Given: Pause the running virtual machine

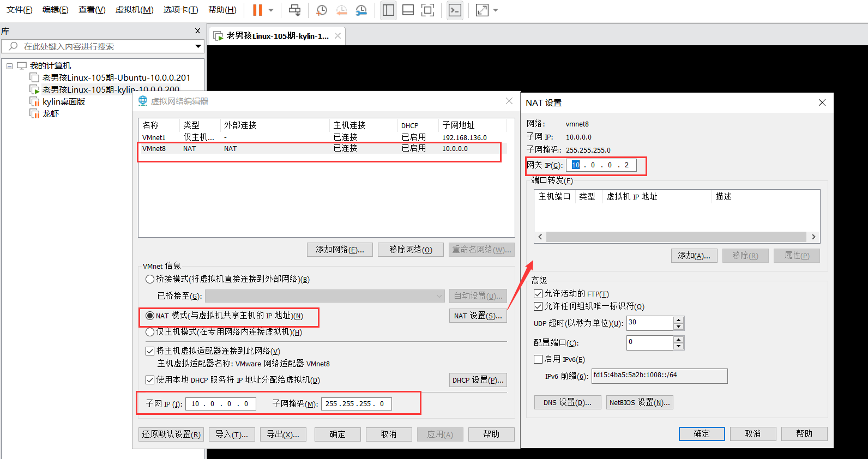Looking at the screenshot, I should 257,10.
